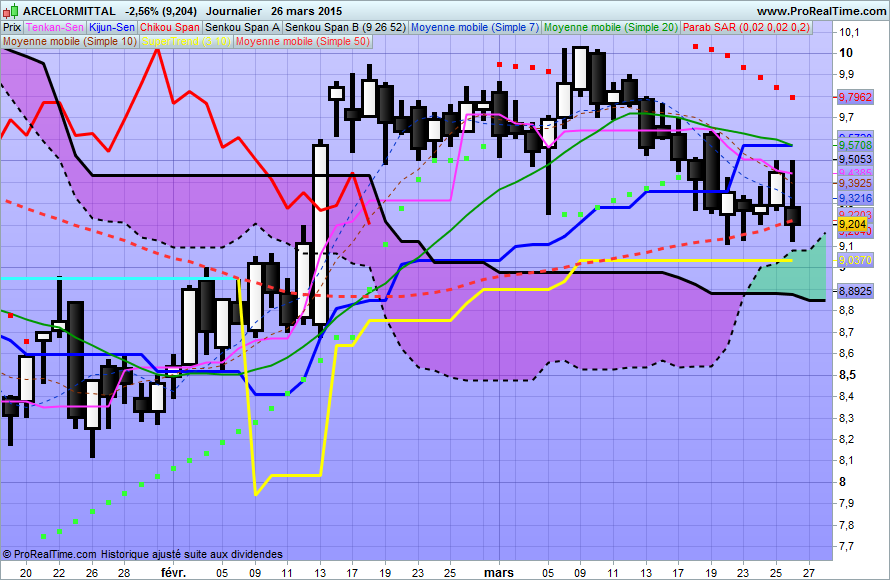This screenshot has width=890, height=580.
Task: Click the 7,7 price axis label
Action: (x=846, y=547)
